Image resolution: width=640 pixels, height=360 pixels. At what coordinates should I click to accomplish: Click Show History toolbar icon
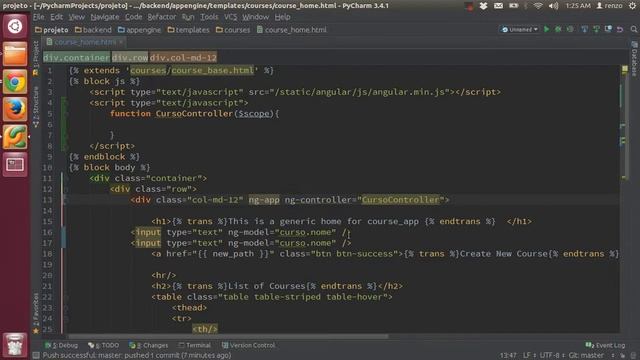pos(608,29)
